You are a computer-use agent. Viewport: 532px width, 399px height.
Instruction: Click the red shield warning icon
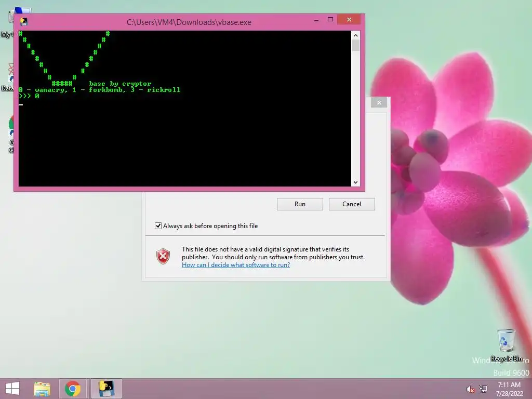pyautogui.click(x=163, y=256)
